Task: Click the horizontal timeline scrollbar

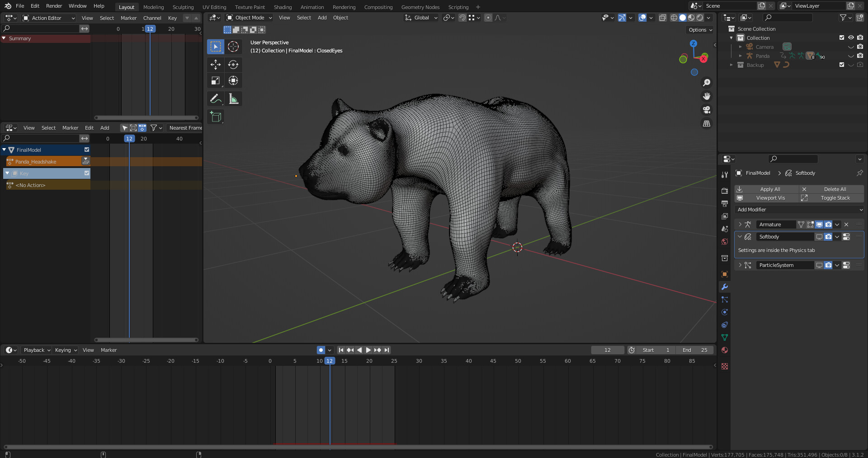Action: (357, 447)
